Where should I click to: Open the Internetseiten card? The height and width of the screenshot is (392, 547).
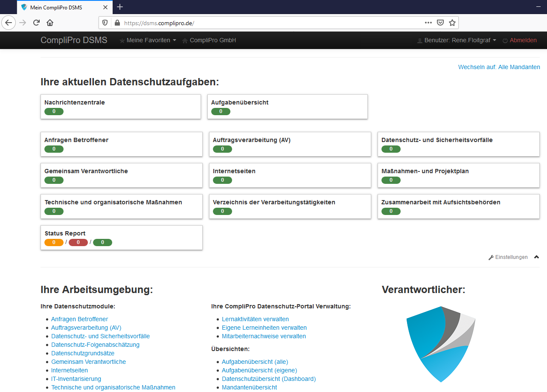point(290,175)
